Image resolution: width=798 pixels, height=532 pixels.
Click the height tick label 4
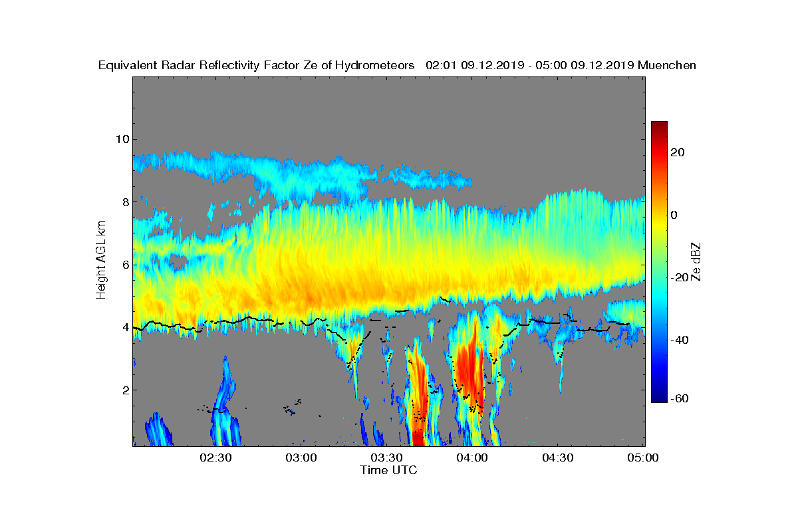point(124,327)
